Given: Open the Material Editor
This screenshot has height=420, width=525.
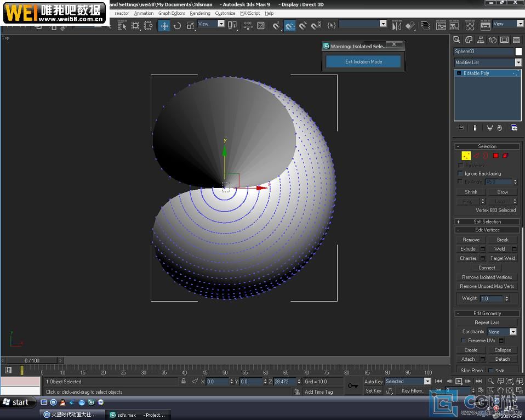Looking at the screenshot, I should click(470, 26).
